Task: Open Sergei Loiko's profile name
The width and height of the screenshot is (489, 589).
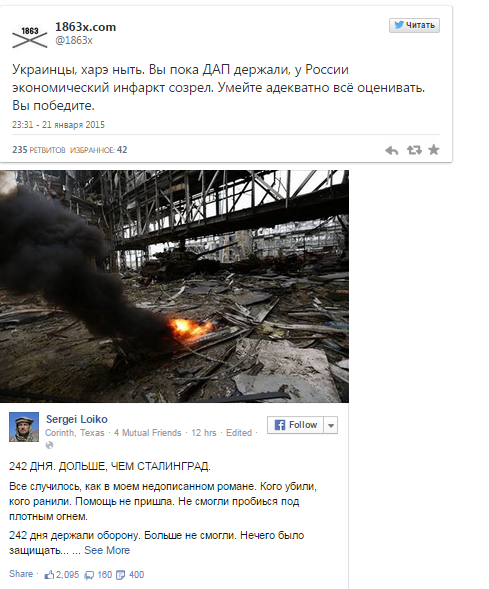Action: [77, 419]
